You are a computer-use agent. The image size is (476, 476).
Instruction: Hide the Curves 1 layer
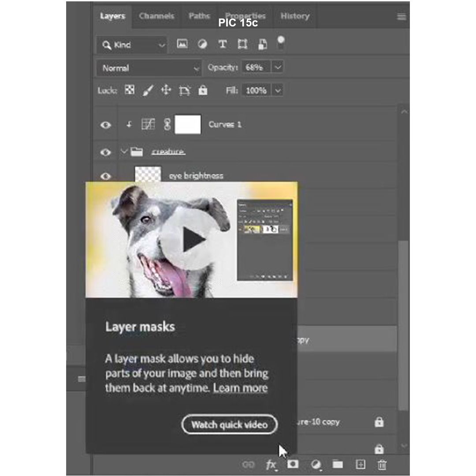pyautogui.click(x=106, y=125)
